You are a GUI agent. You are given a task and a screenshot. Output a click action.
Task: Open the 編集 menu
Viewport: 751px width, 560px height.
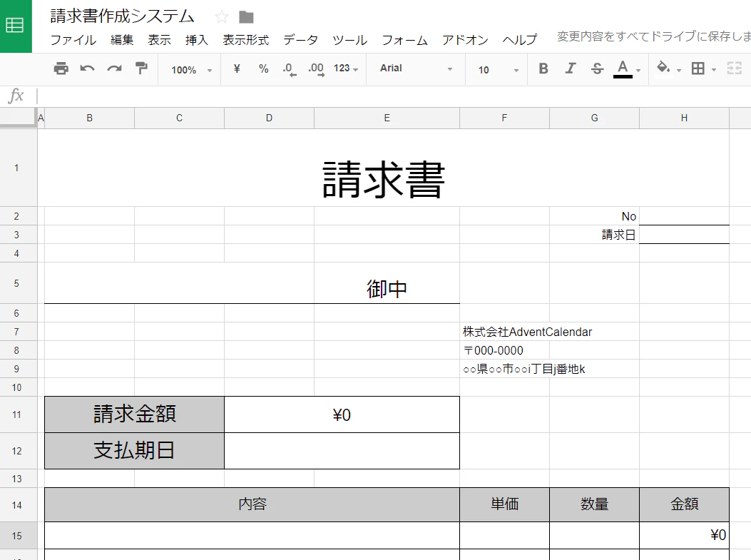point(122,40)
